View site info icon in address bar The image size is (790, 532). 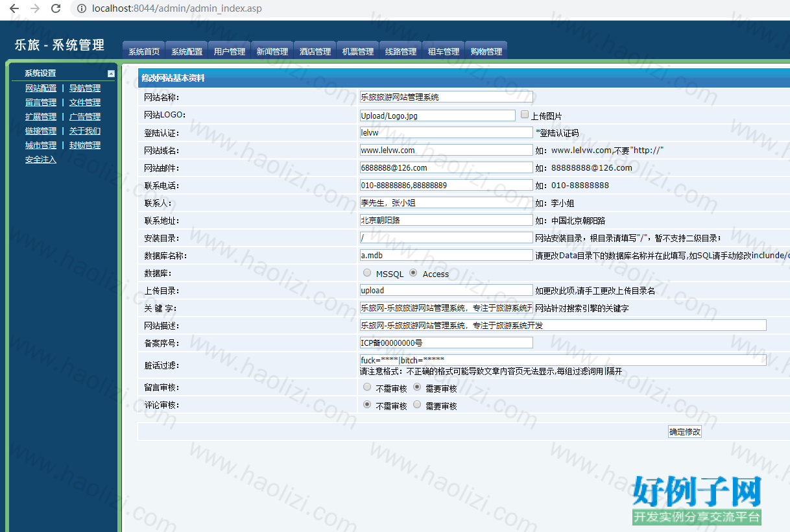pos(81,8)
